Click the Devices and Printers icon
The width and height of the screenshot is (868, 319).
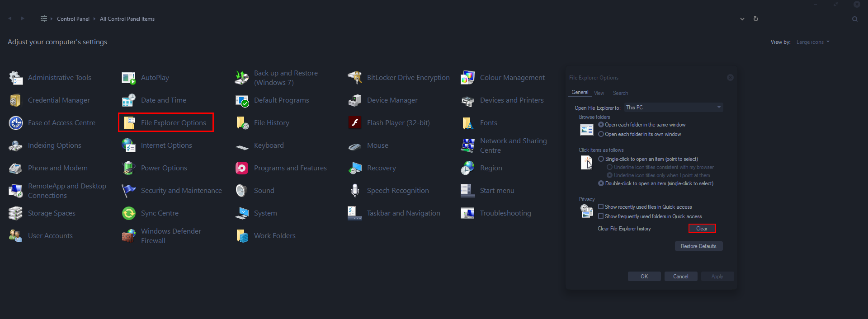[x=468, y=100]
